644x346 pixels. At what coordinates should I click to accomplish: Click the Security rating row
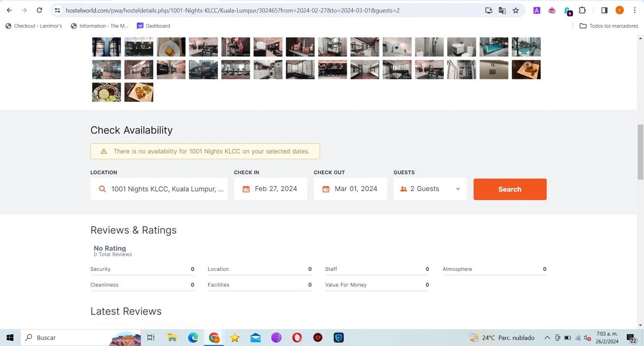click(142, 270)
